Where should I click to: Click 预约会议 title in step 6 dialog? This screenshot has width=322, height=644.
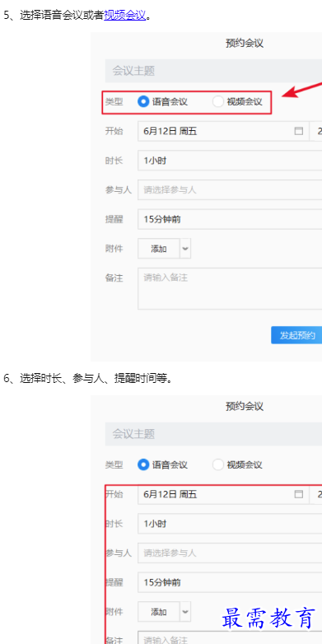pyautogui.click(x=245, y=407)
